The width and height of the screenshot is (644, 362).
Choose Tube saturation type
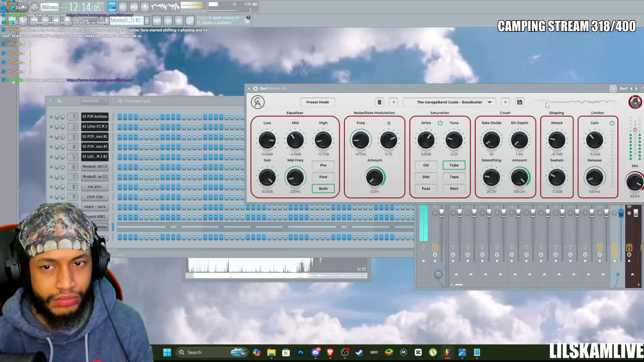pos(454,165)
